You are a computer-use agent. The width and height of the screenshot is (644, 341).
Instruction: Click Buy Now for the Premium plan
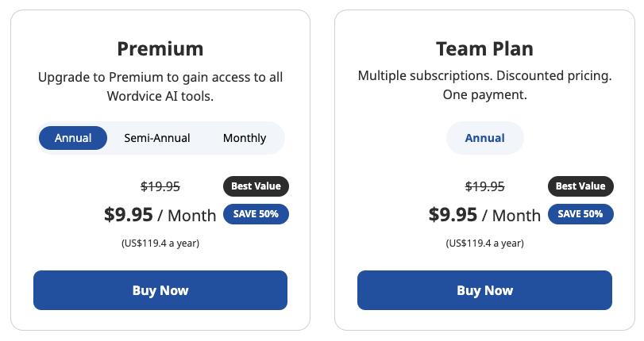point(160,290)
